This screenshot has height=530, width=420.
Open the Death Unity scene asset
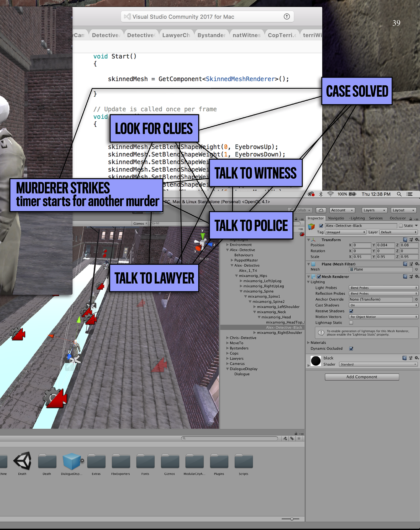click(22, 461)
